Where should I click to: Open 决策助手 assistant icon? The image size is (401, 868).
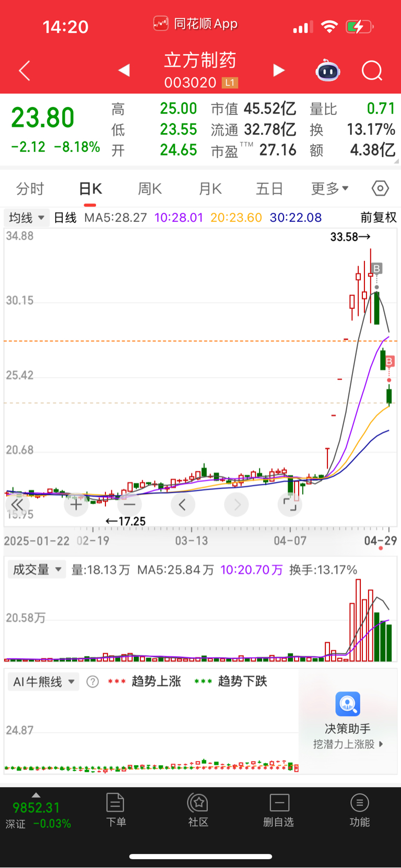(348, 704)
